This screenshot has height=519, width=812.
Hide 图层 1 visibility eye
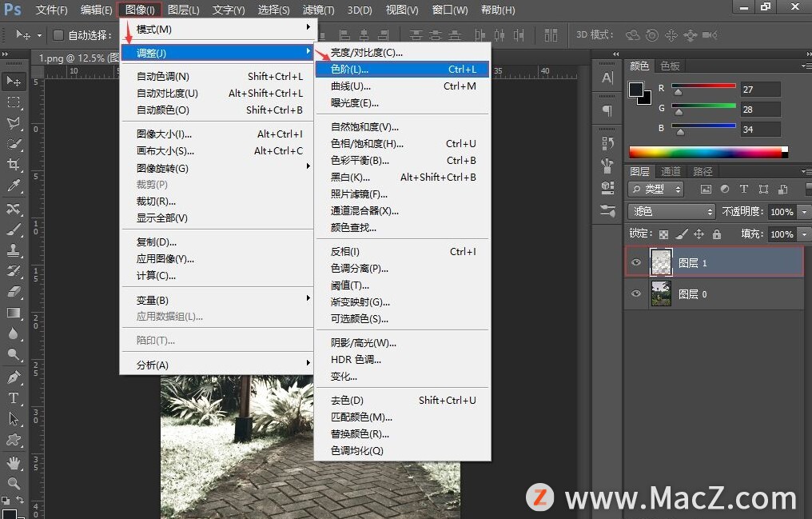point(636,262)
